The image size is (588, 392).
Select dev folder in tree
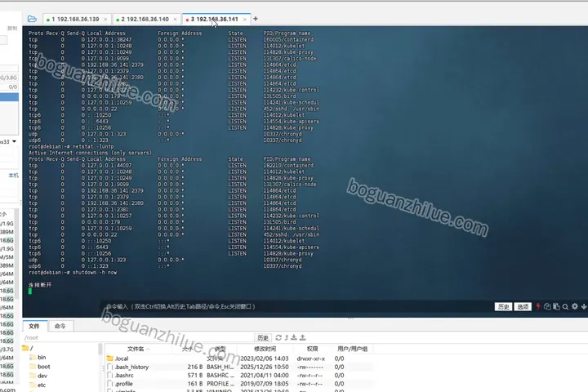[x=38, y=376]
